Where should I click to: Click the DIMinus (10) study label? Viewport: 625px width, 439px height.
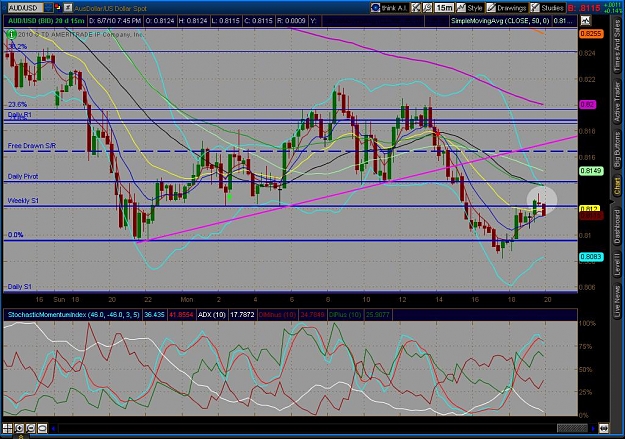coord(277,315)
